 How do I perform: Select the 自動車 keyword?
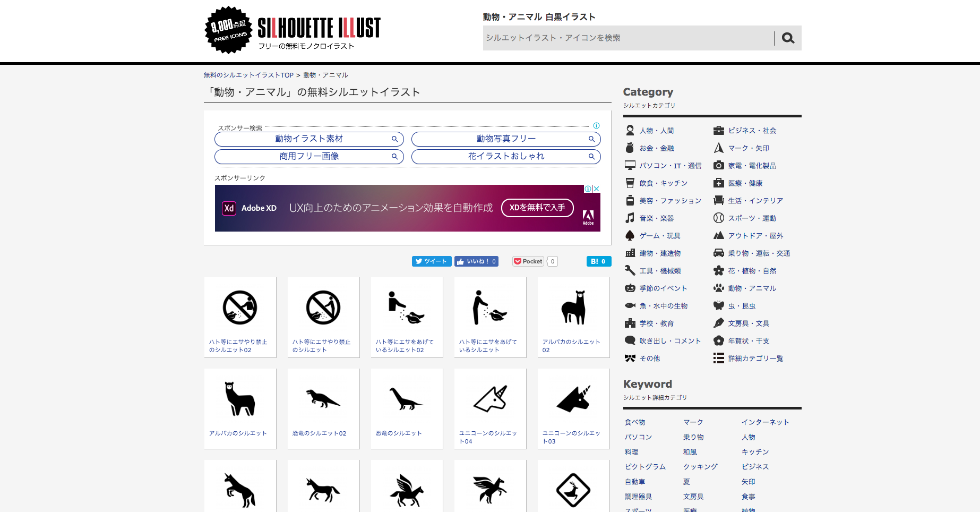pos(635,482)
